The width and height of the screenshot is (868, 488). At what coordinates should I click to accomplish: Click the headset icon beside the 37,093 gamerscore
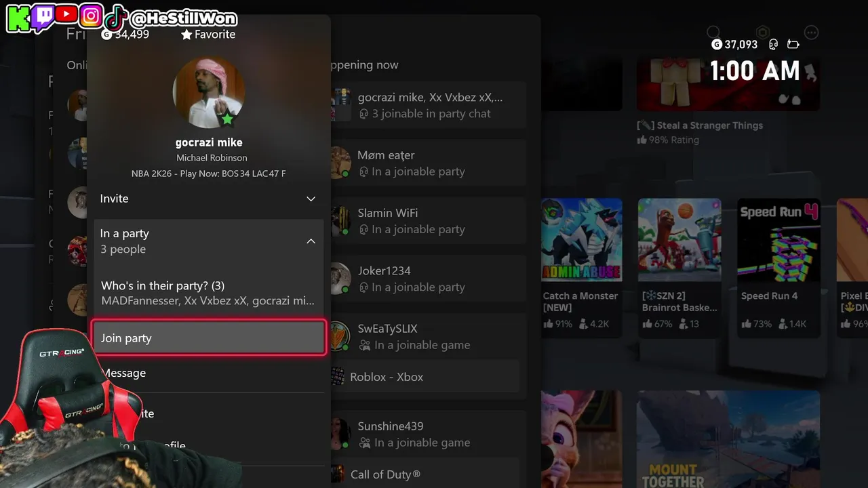[773, 44]
